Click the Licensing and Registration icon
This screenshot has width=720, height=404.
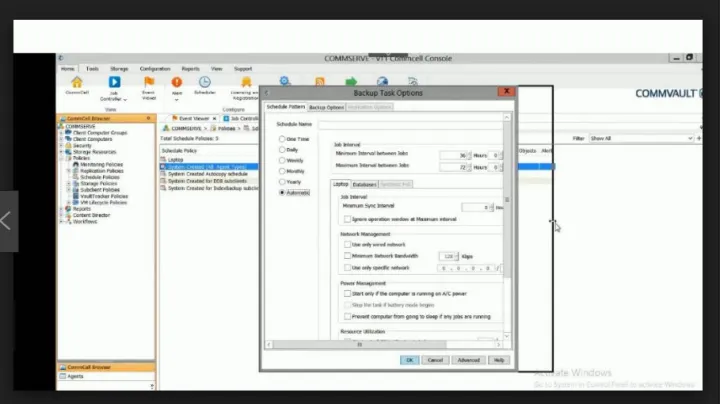click(x=246, y=83)
